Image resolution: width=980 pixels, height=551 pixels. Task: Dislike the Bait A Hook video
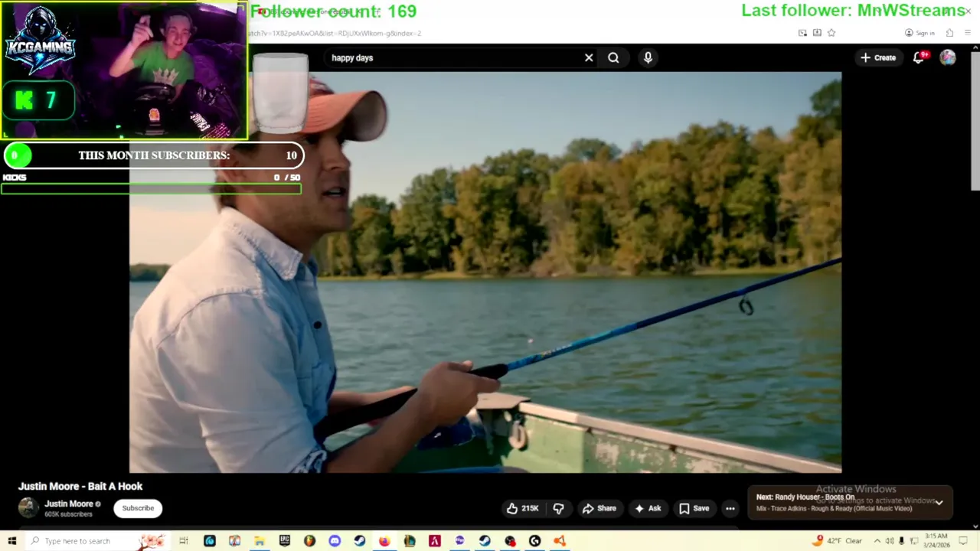pyautogui.click(x=558, y=508)
